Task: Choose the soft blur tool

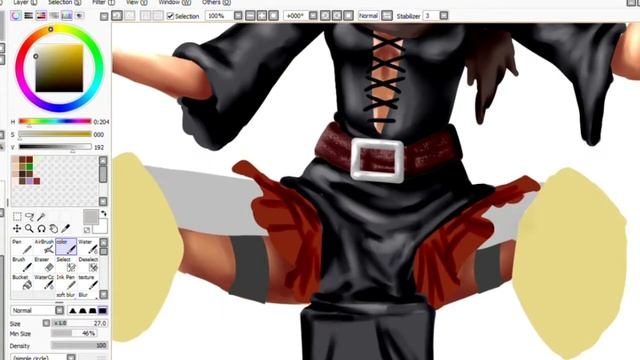Action: pos(66,295)
